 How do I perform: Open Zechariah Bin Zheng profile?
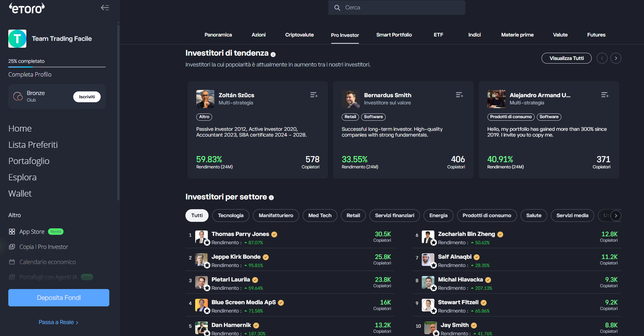pos(466,234)
